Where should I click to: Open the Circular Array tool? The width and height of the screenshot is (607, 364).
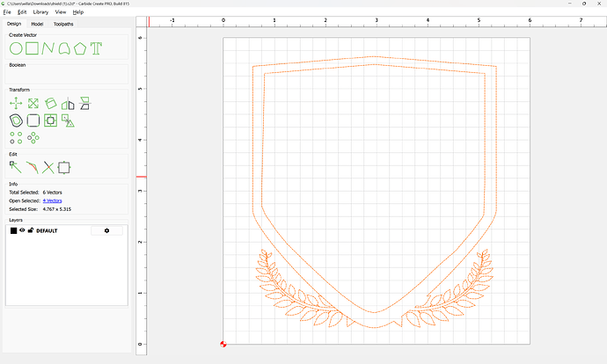click(x=33, y=138)
